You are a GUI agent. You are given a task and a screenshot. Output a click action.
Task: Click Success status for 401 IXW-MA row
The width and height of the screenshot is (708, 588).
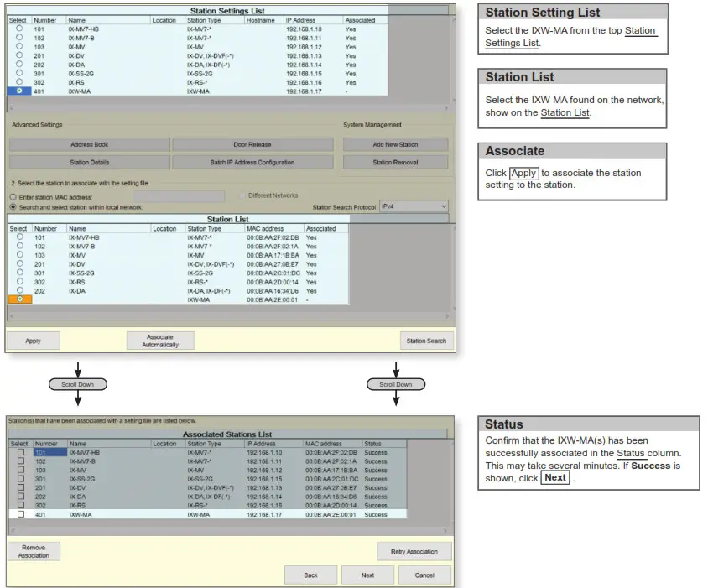click(376, 514)
